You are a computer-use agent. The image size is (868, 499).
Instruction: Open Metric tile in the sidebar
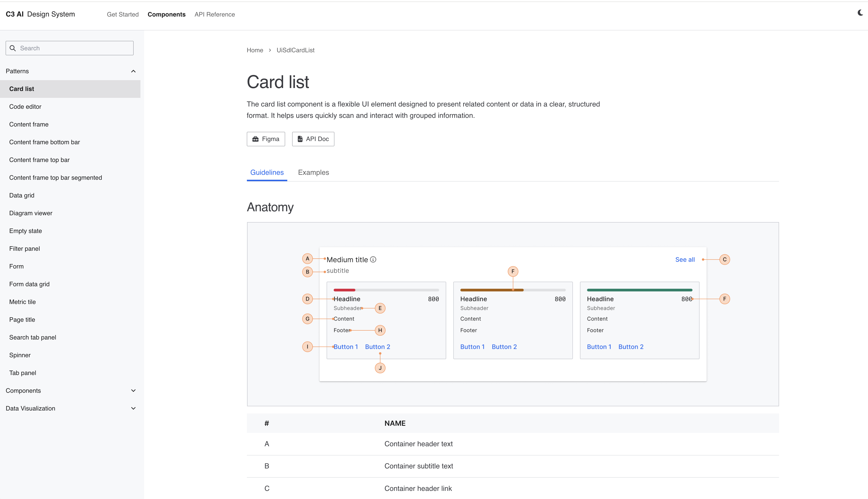coord(23,302)
